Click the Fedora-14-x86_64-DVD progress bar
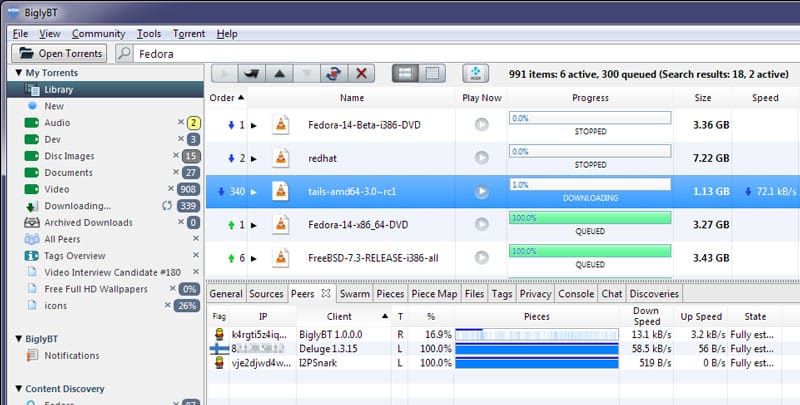This screenshot has width=800, height=405. [590, 218]
